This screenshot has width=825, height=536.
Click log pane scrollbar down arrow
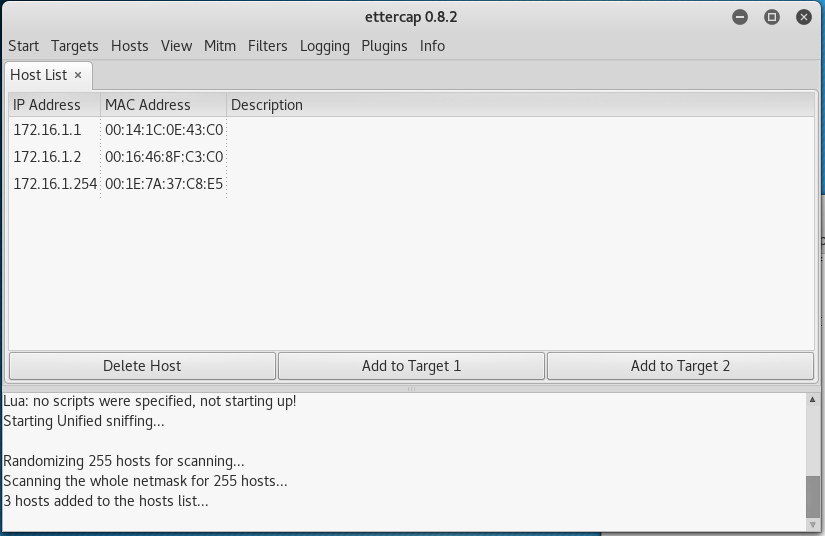coord(812,524)
